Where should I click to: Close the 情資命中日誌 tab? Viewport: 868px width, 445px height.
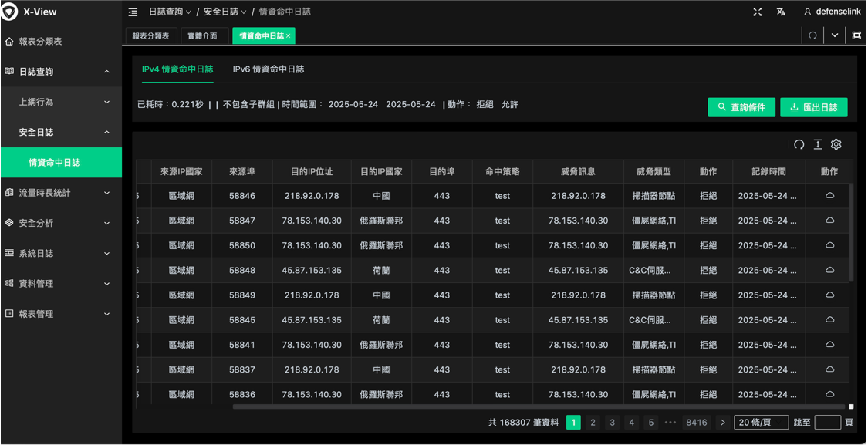pyautogui.click(x=289, y=36)
